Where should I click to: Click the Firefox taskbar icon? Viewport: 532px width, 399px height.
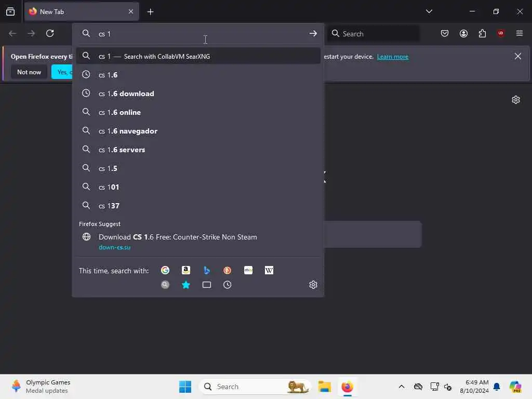click(x=348, y=387)
